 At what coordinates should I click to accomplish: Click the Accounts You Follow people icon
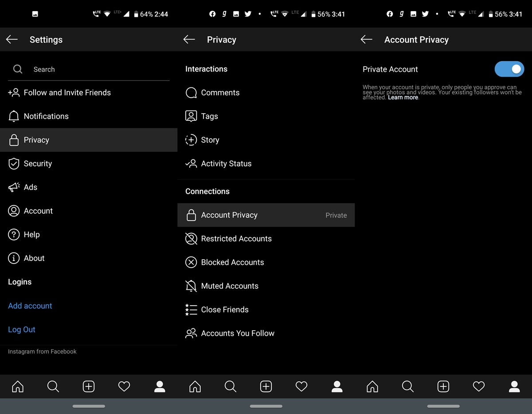[191, 333]
